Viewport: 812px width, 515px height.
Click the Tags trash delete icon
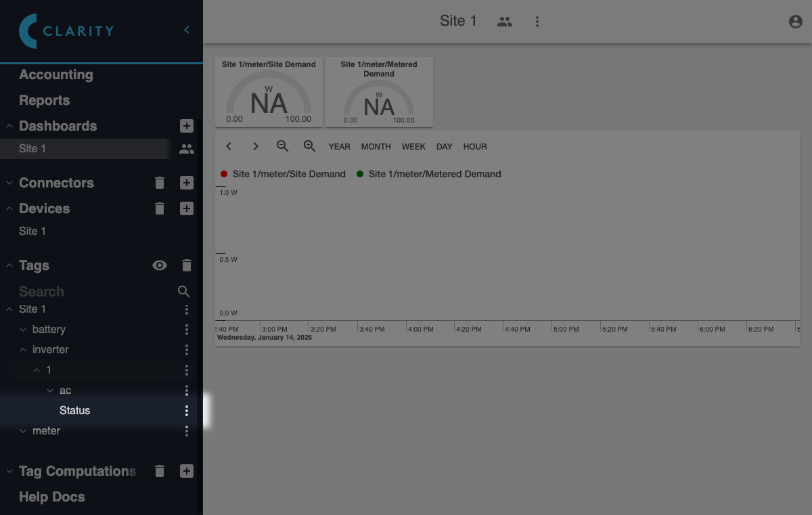187,266
